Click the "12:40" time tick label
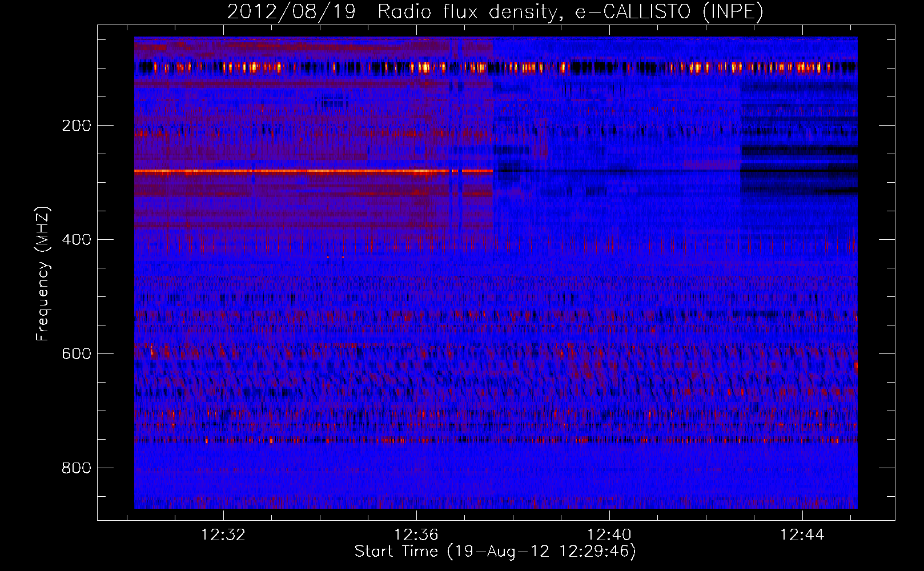The image size is (924, 571). (609, 535)
